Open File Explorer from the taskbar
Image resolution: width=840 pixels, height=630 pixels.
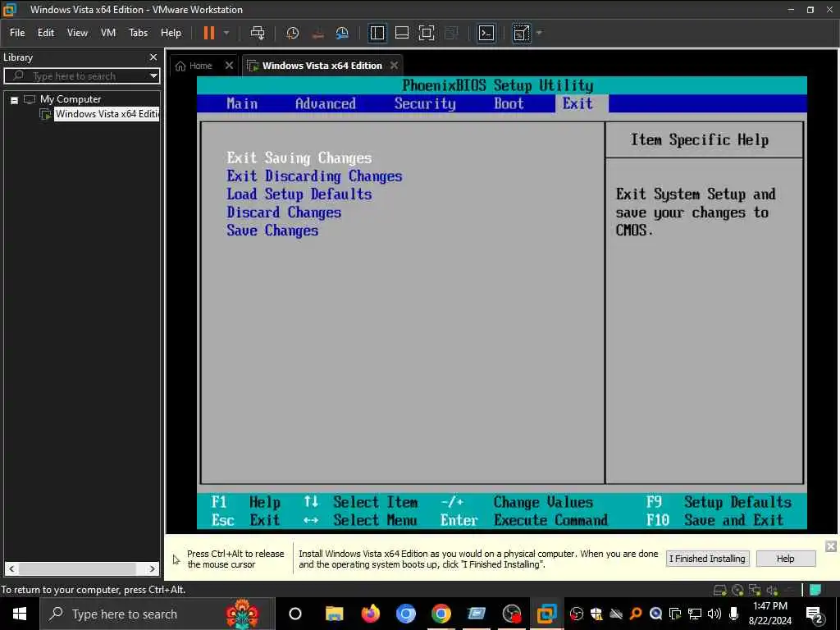(335, 614)
